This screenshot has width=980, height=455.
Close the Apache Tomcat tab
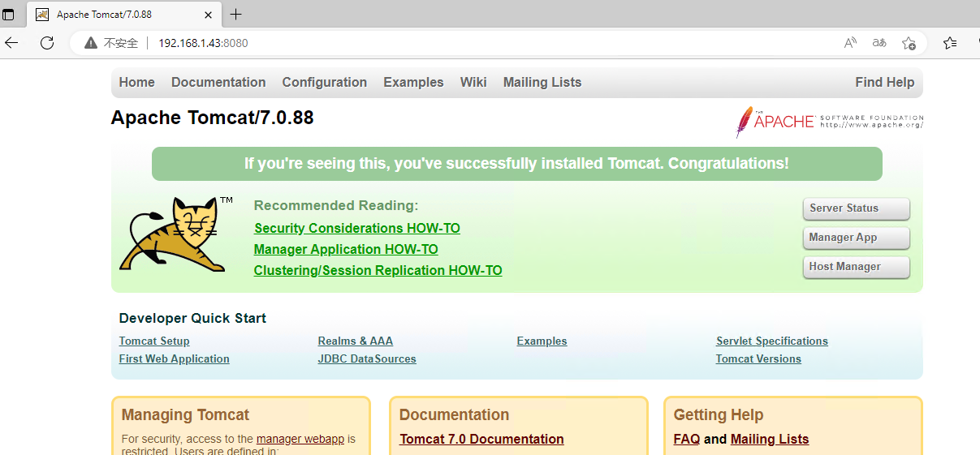click(209, 15)
